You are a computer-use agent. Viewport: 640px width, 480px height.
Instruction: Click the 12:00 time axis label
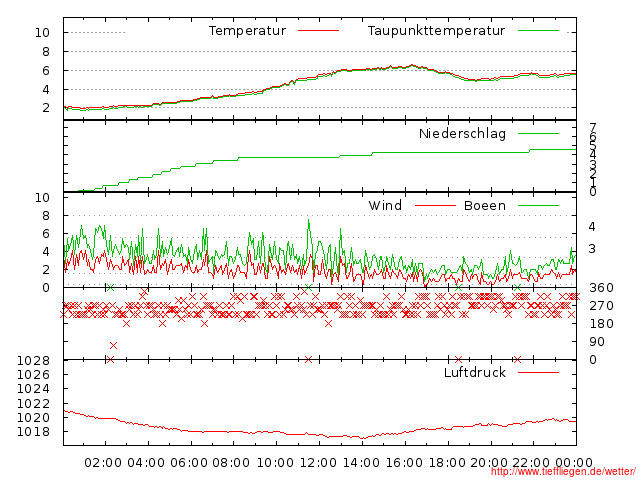(x=318, y=463)
